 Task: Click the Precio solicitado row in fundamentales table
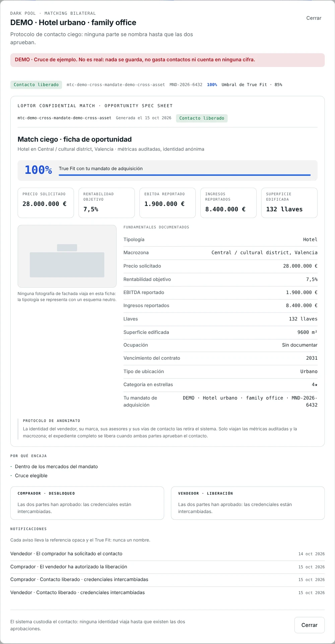220,266
